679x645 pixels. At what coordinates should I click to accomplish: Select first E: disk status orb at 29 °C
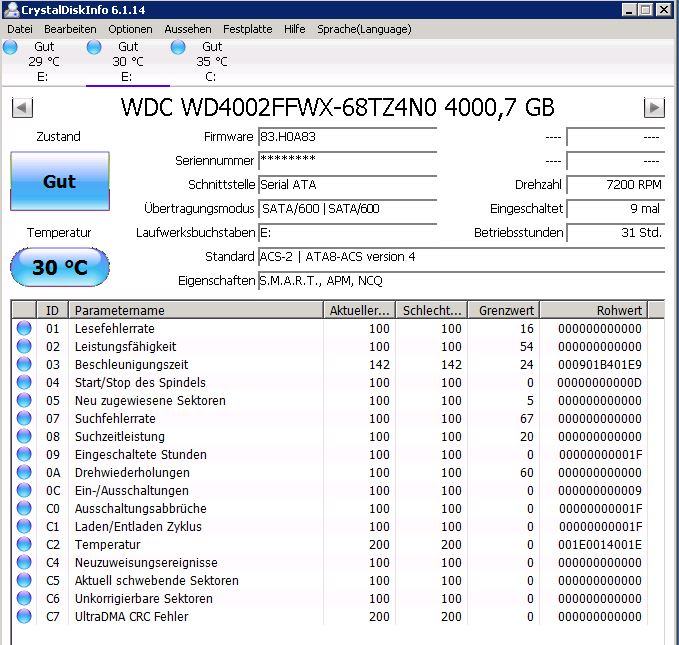[x=10, y=47]
